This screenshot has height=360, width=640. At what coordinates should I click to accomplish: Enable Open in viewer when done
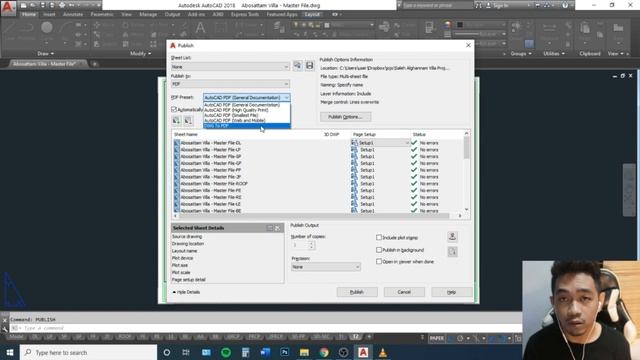point(379,262)
